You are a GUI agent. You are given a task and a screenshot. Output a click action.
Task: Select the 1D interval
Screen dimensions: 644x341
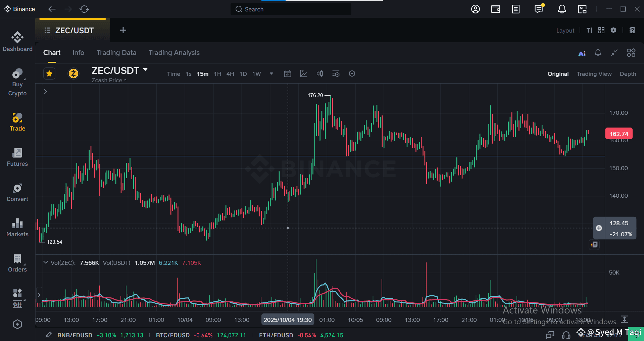click(243, 74)
